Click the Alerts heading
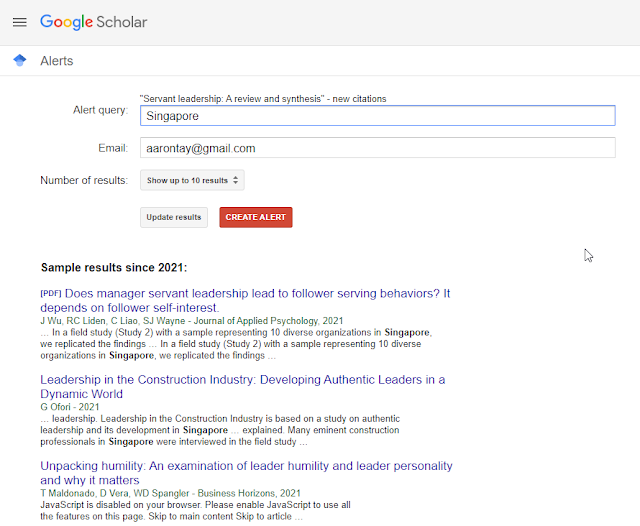The width and height of the screenshot is (640, 526). (x=57, y=61)
